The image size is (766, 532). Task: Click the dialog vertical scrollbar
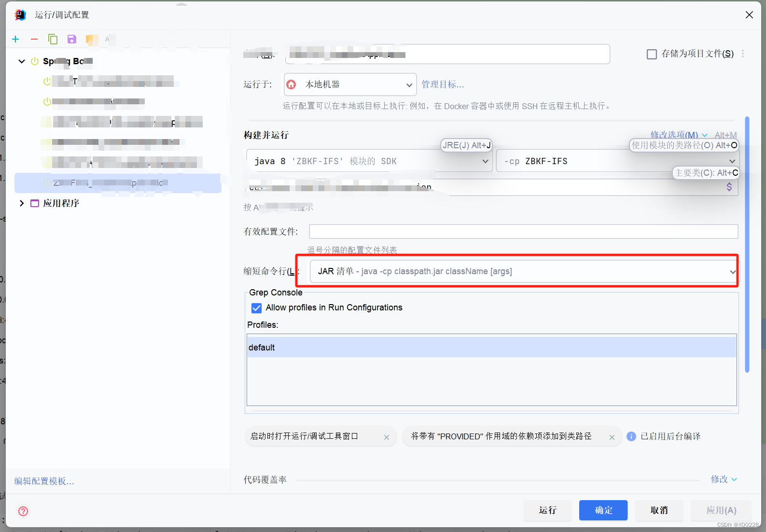tap(747, 244)
